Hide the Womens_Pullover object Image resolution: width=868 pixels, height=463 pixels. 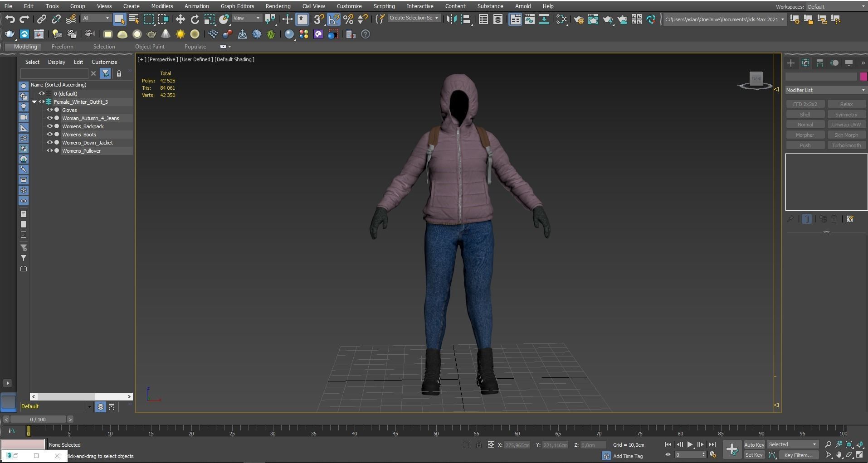coord(50,151)
